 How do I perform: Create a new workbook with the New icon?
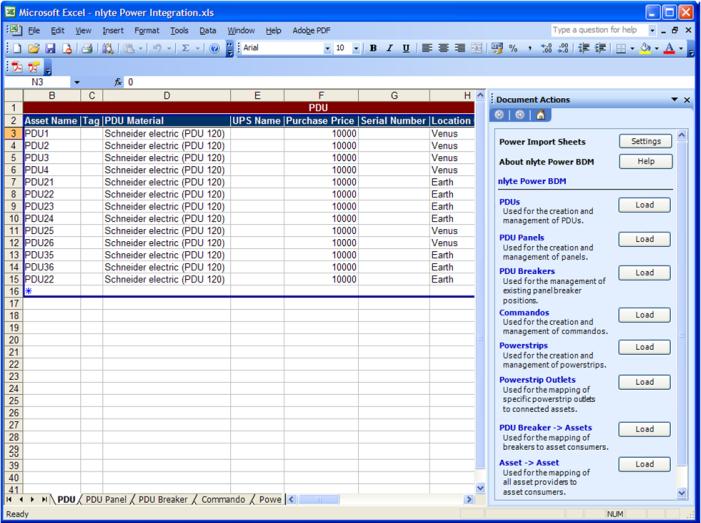coord(16,48)
